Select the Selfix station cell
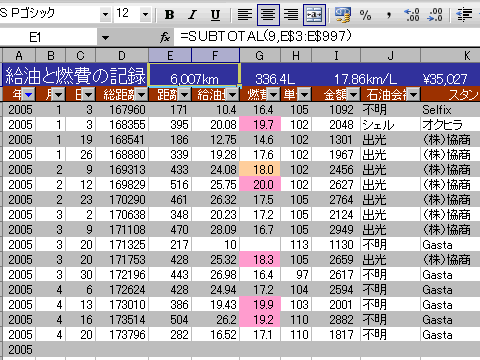 [x=450, y=110]
